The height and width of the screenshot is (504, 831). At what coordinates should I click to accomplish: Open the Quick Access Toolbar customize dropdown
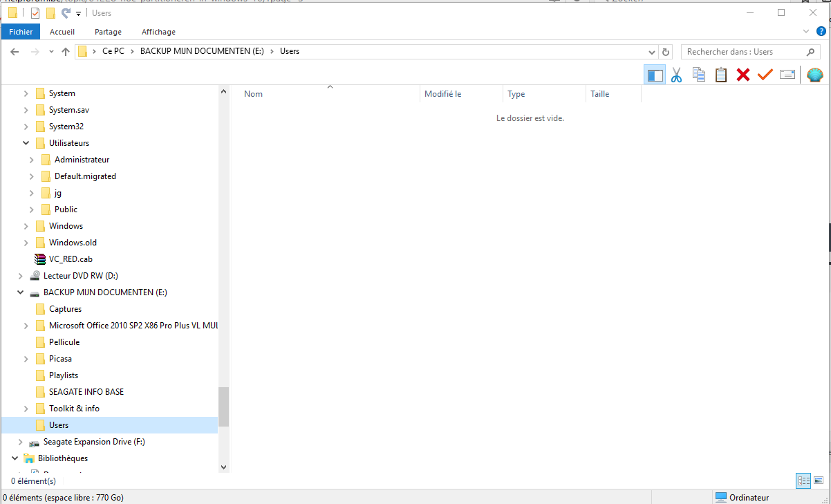click(78, 14)
